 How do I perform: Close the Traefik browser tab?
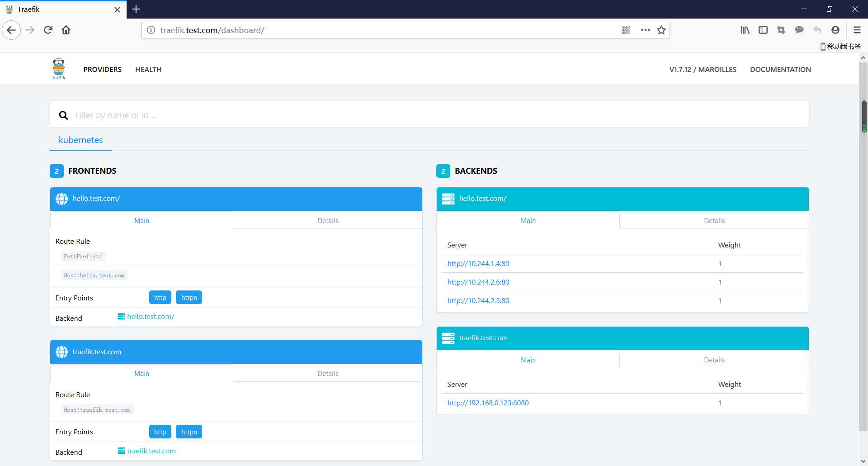117,10
